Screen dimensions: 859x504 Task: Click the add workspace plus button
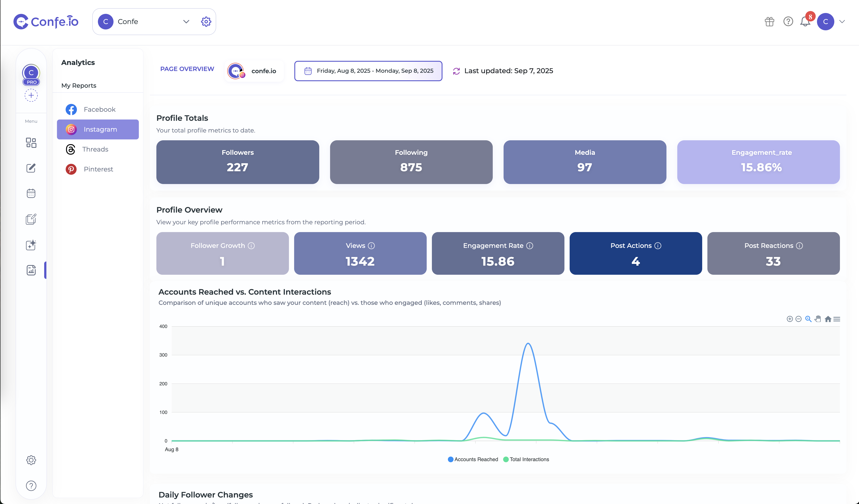31,95
